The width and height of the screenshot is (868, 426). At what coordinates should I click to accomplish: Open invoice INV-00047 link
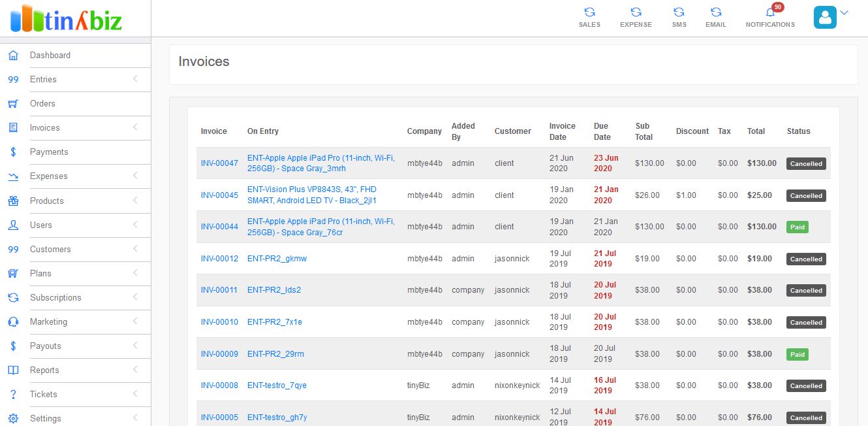pos(219,163)
